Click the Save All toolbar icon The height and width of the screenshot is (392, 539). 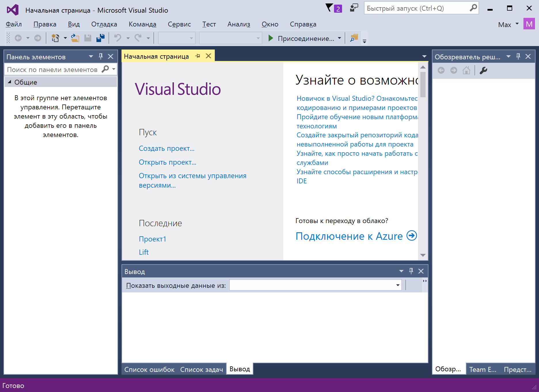100,38
